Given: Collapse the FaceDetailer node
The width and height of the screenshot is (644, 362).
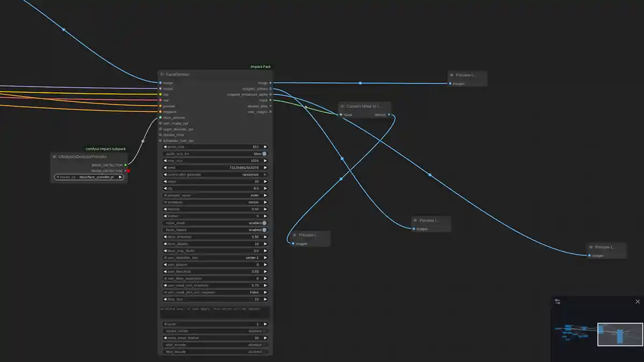Looking at the screenshot, I should [x=162, y=75].
